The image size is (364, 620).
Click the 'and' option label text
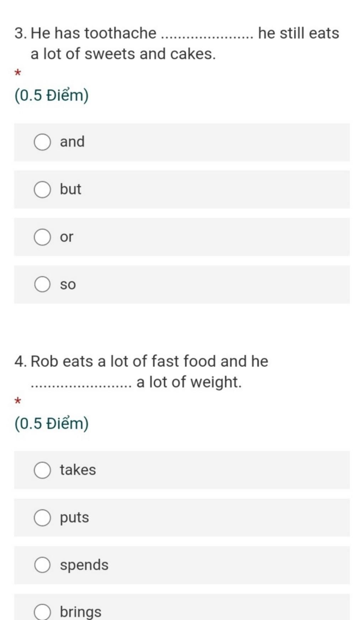(72, 142)
